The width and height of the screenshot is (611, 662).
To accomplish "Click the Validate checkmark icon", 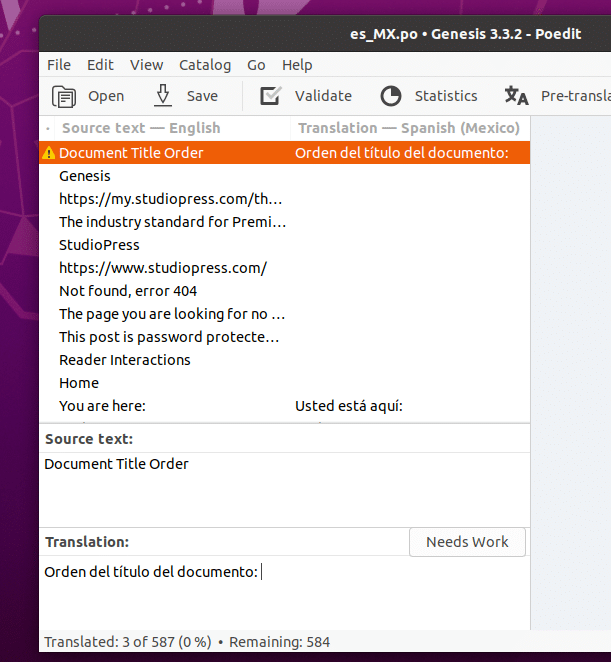I will click(271, 95).
